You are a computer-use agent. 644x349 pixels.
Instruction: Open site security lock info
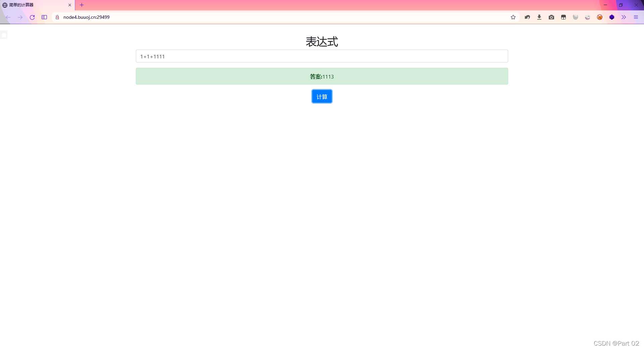coord(57,17)
